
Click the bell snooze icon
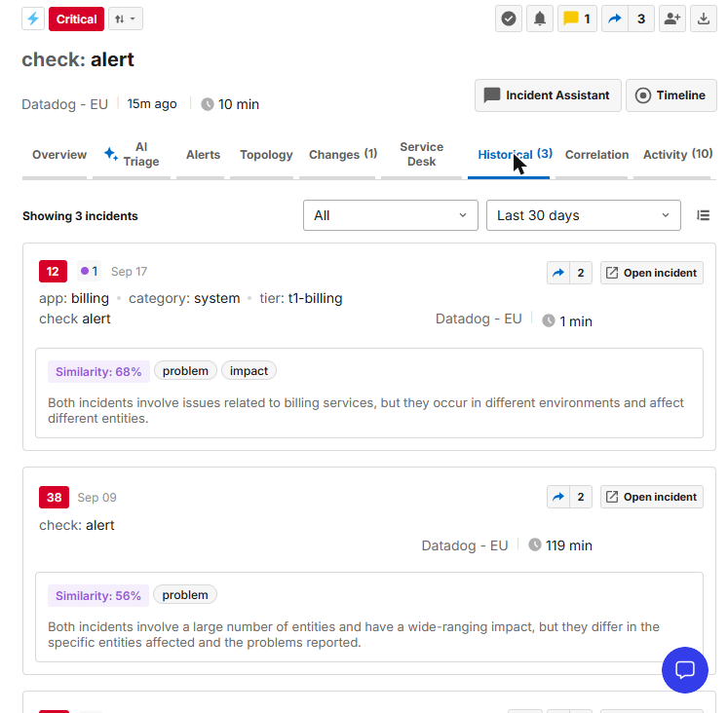click(540, 19)
